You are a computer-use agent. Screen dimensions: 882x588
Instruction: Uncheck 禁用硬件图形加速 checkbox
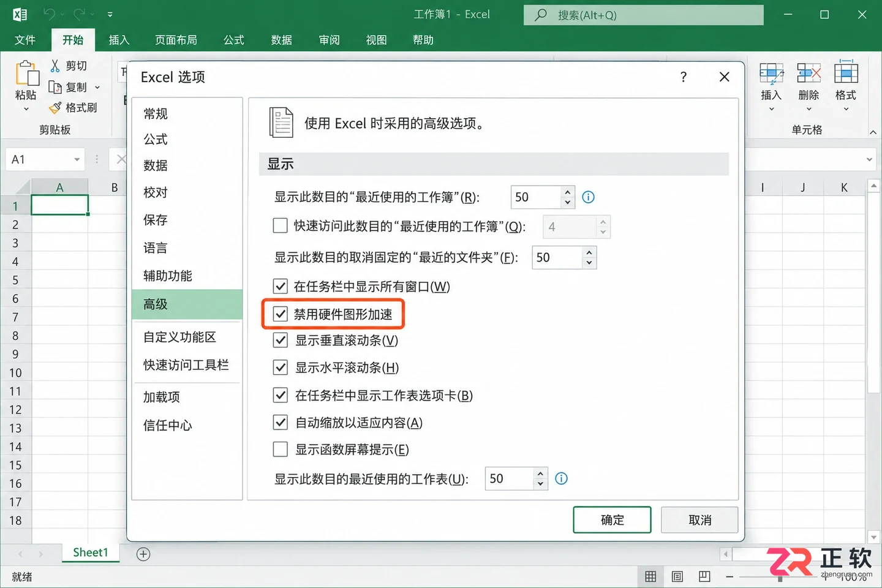pos(280,314)
